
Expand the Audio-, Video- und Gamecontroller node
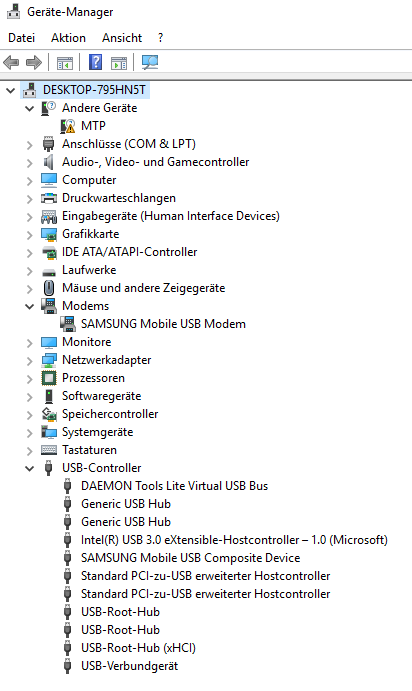[30, 163]
